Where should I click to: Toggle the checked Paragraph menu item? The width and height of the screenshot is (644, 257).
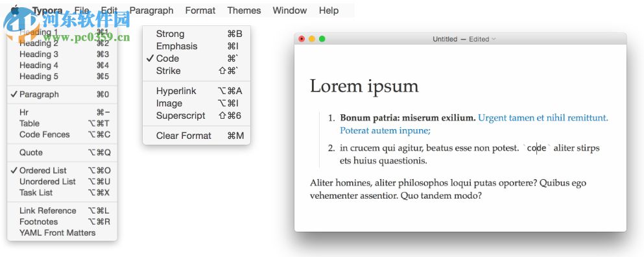click(62, 95)
